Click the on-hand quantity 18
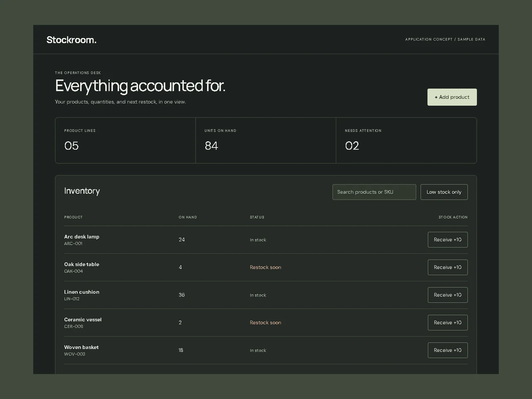Viewport: 532px width, 399px height. 181,350
